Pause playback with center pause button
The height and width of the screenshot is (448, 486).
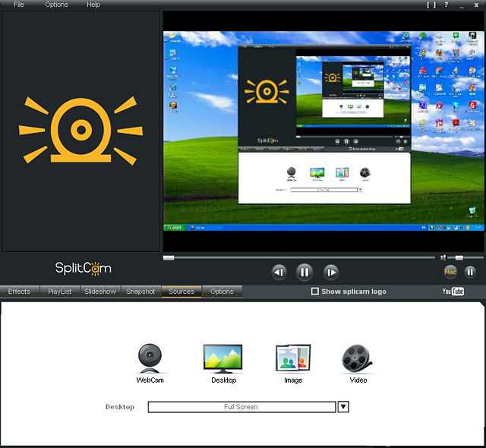click(x=305, y=272)
